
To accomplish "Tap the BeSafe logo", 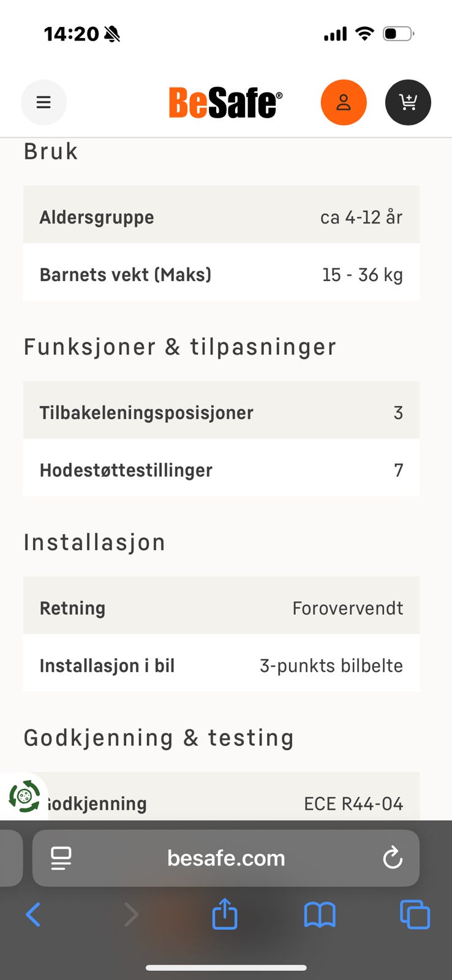I will (225, 102).
